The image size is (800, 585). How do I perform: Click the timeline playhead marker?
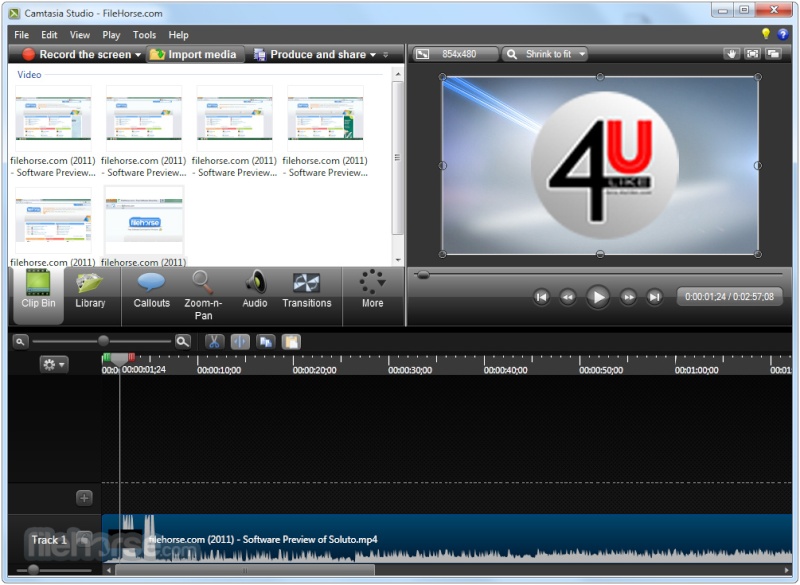(119, 360)
